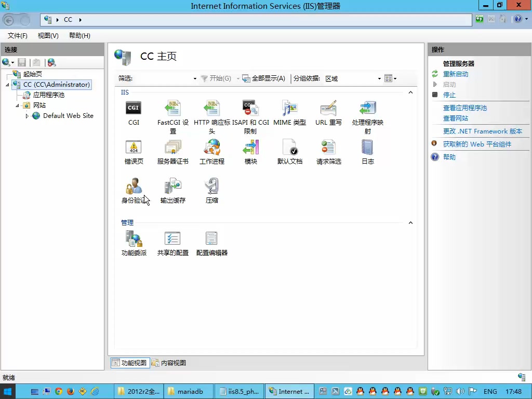This screenshot has width=532, height=399.
Task: Open Chrome from the taskbar
Action: 59,392
